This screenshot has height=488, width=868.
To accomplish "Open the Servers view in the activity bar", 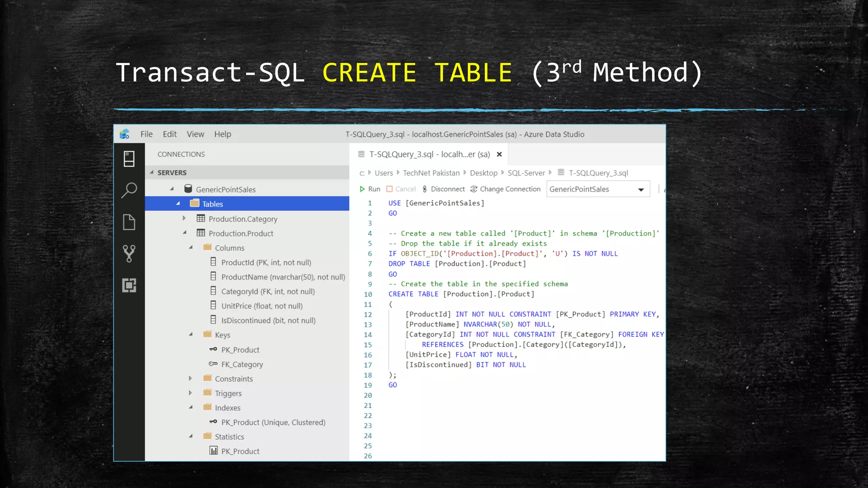I will click(129, 159).
